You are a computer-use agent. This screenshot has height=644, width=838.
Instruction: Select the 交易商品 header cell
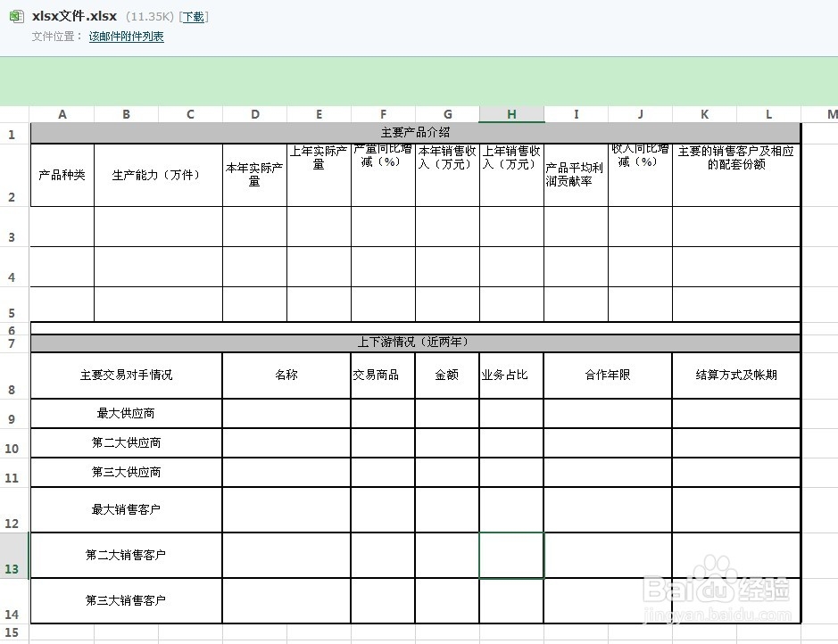click(383, 375)
